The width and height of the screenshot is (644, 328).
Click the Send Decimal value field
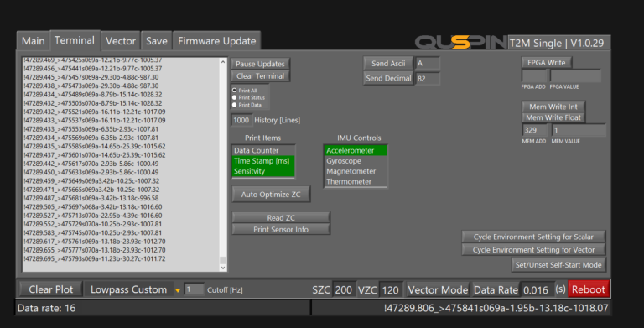(428, 79)
